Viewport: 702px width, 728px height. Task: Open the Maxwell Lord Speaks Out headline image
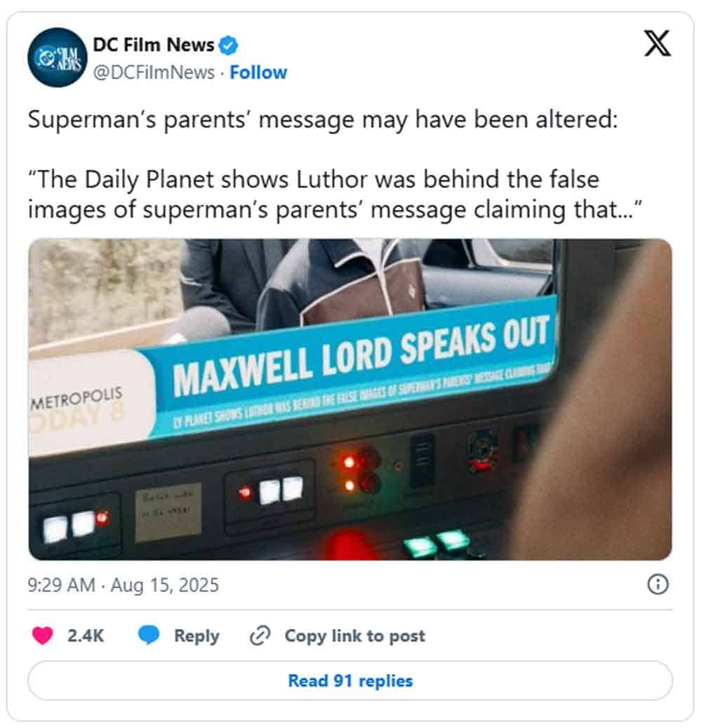[x=350, y=399]
